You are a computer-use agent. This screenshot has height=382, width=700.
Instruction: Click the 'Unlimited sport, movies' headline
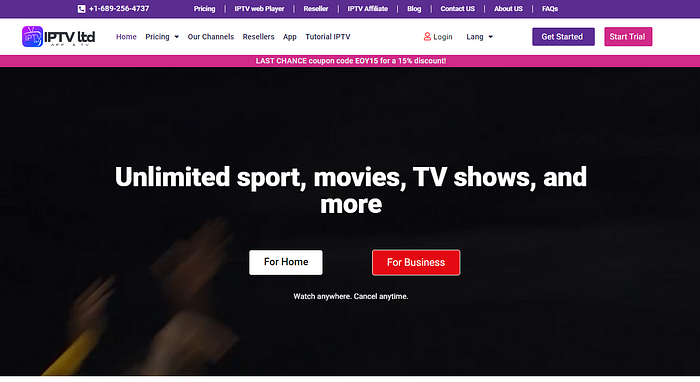pos(350,190)
